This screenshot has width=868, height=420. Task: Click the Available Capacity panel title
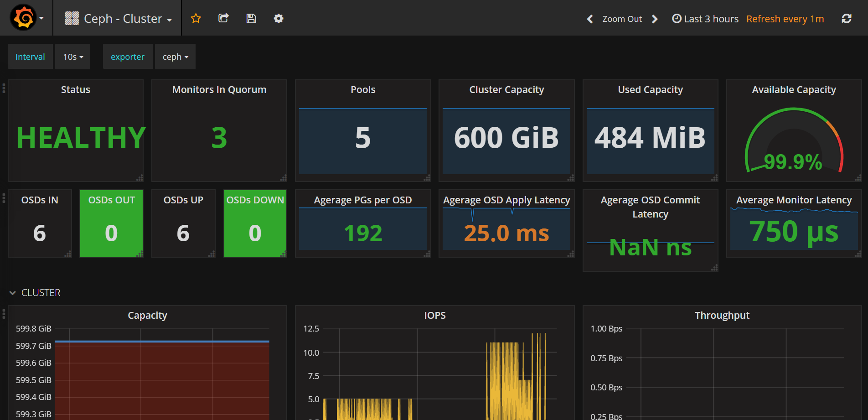pyautogui.click(x=794, y=89)
